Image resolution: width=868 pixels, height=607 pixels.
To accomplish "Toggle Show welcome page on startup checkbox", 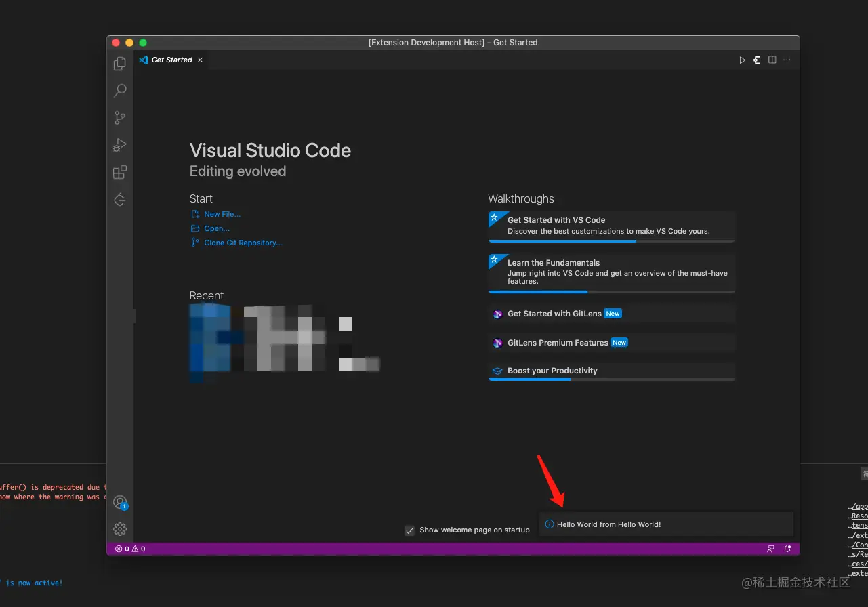I will [x=409, y=530].
